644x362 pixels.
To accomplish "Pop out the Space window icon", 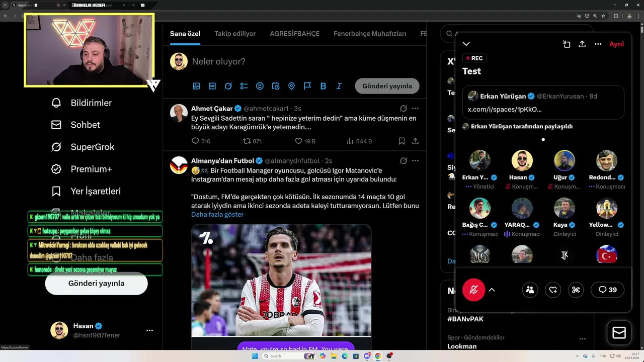I will [567, 44].
